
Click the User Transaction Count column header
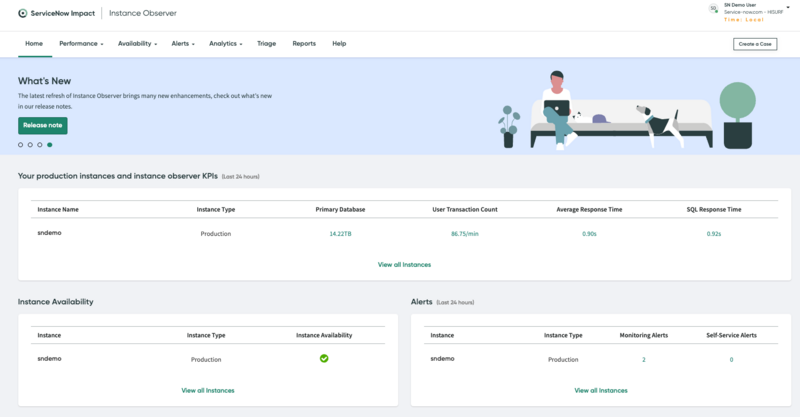[x=465, y=210]
